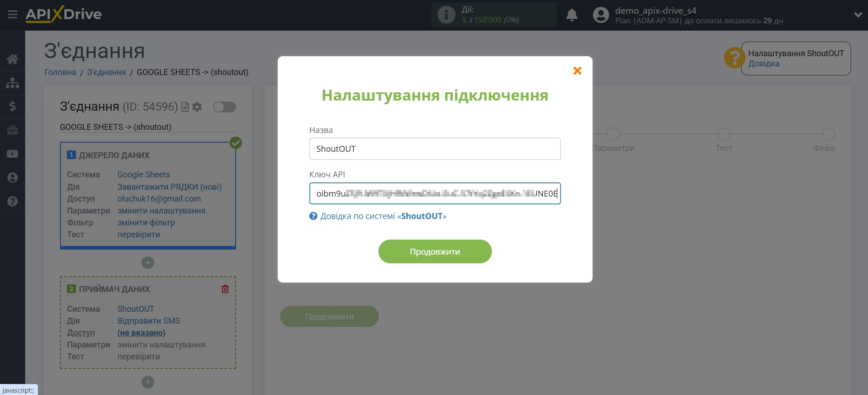Click the green check status icon
Screen dimensions: 868x395
236,143
